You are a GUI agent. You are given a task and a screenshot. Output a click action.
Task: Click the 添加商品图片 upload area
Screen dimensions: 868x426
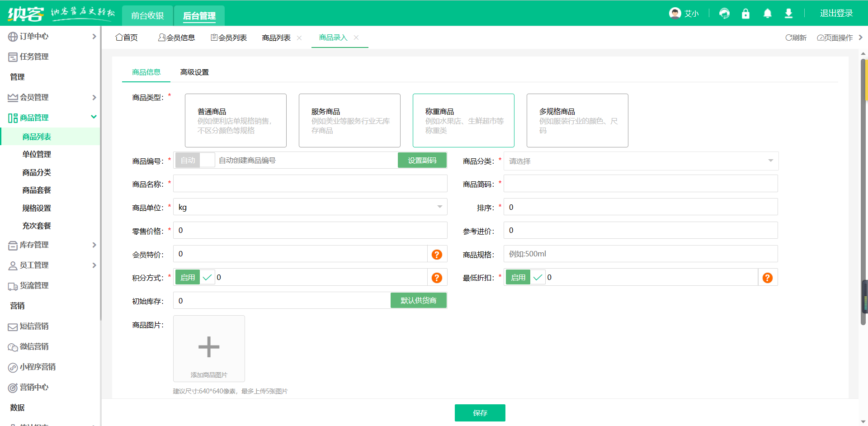[208, 348]
